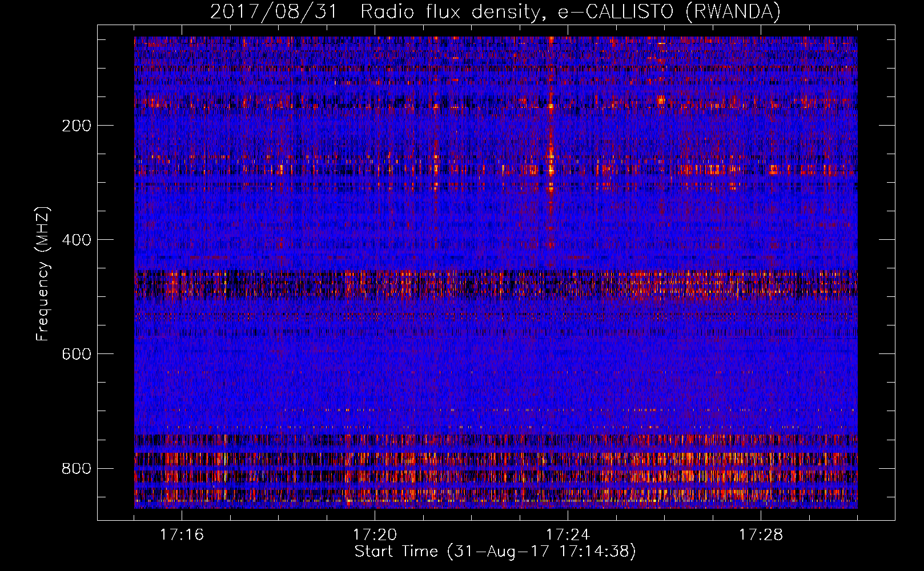Viewport: 924px width, 571px height.
Task: Click the Frequency (MHZ) axis title
Action: pos(43,274)
